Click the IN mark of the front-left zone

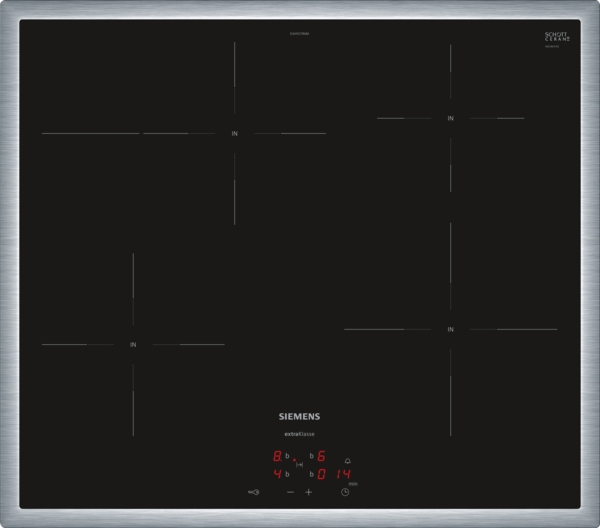coord(133,345)
